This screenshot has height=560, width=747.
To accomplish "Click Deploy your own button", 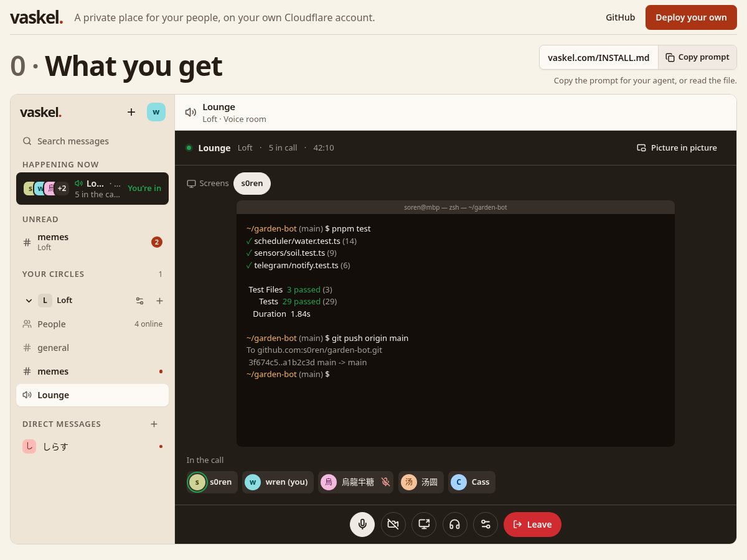I will (691, 17).
